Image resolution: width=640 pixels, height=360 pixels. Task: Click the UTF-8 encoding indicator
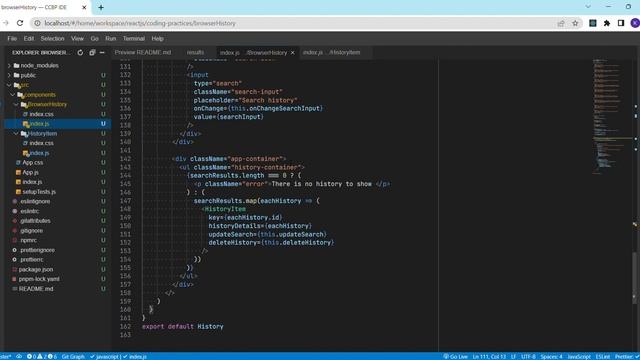pyautogui.click(x=528, y=356)
